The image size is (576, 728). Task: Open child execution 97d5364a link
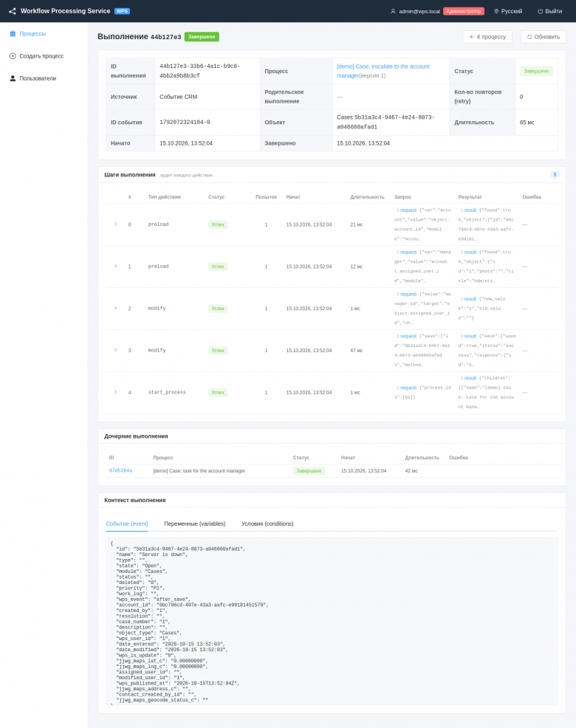[x=120, y=470]
